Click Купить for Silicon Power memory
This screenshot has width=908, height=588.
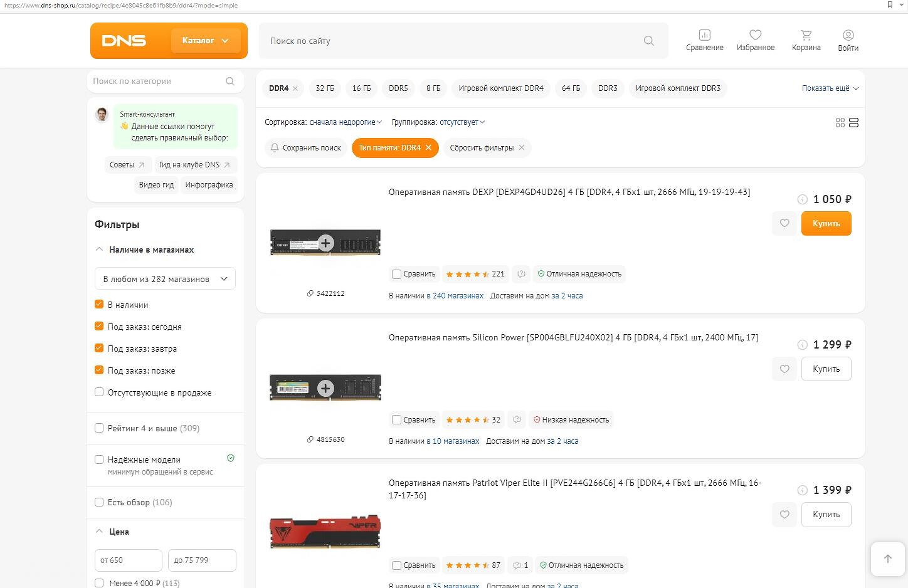(x=826, y=369)
